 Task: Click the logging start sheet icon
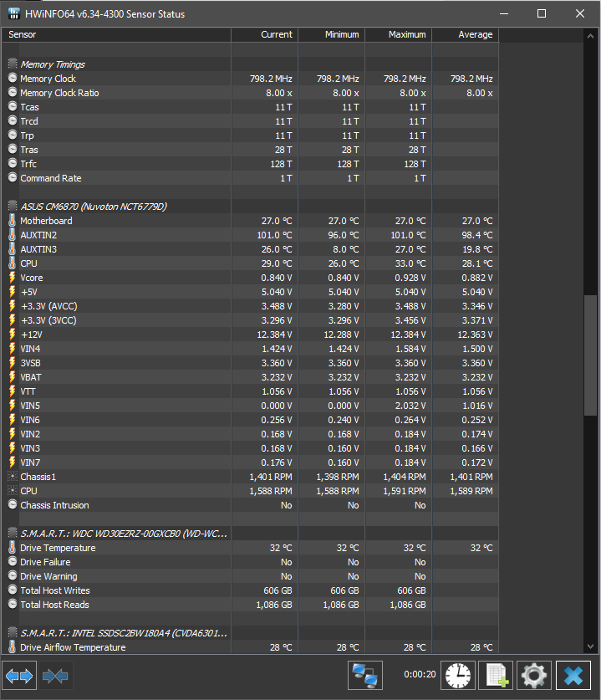click(x=497, y=676)
